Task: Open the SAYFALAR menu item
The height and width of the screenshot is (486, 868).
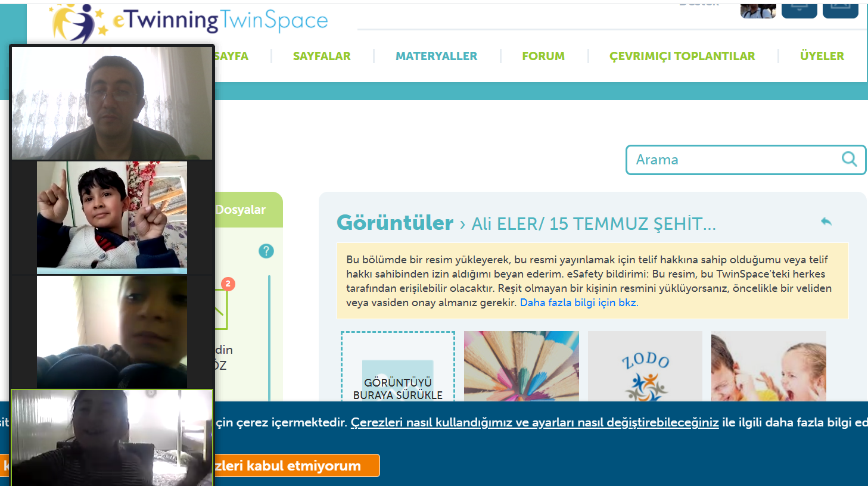Action: coord(322,56)
